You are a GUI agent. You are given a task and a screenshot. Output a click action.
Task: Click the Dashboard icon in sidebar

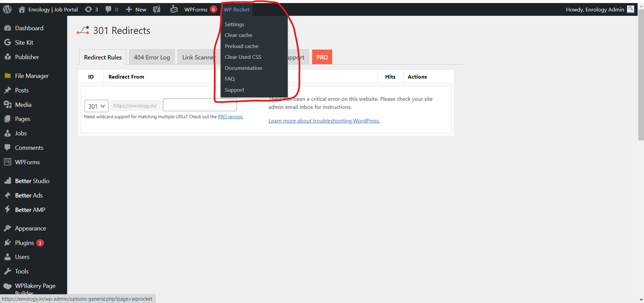[8, 28]
